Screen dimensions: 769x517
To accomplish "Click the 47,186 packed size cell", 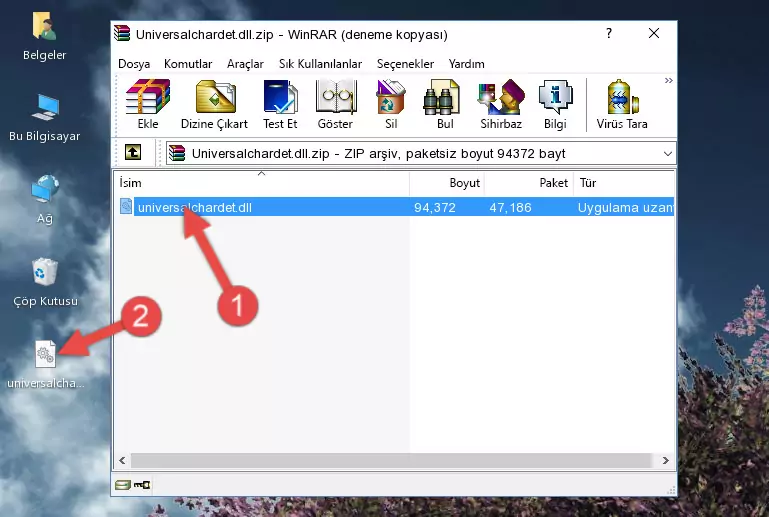I will coord(510,207).
